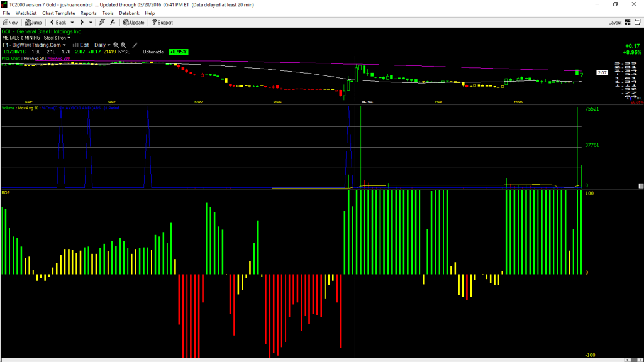Screen dimensions: 644x362
Task: Click the Layout label in toolbar
Action: click(615, 23)
